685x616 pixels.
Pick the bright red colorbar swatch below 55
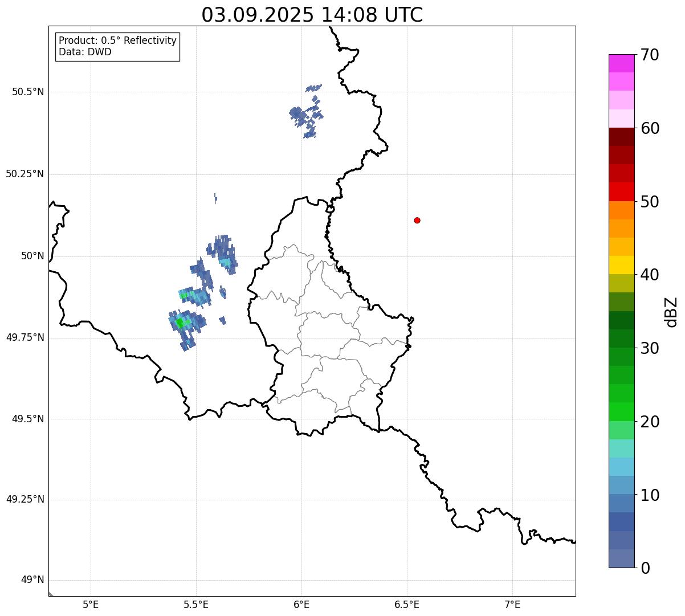pos(622,191)
